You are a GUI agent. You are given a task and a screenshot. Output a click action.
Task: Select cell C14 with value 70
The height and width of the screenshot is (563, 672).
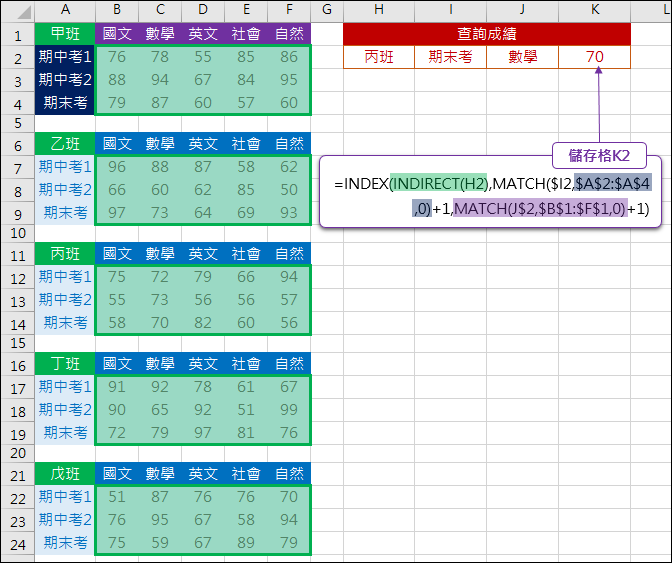160,322
